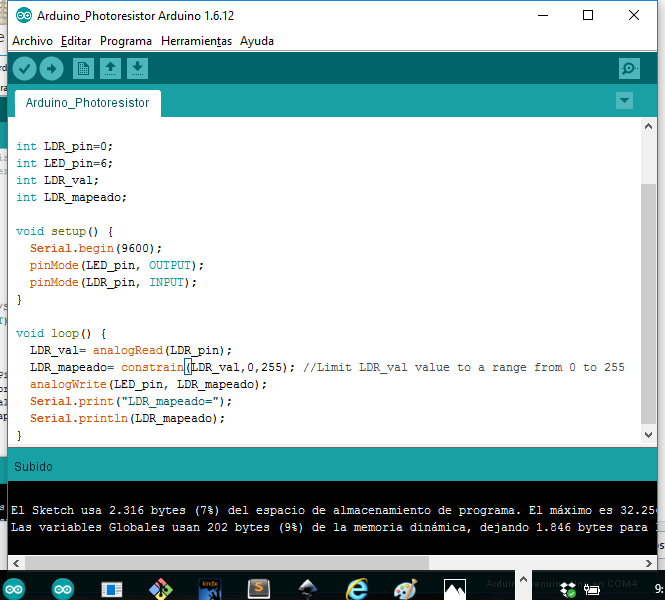Image resolution: width=665 pixels, height=600 pixels.
Task: Click the editor scroll down arrow
Action: (648, 435)
